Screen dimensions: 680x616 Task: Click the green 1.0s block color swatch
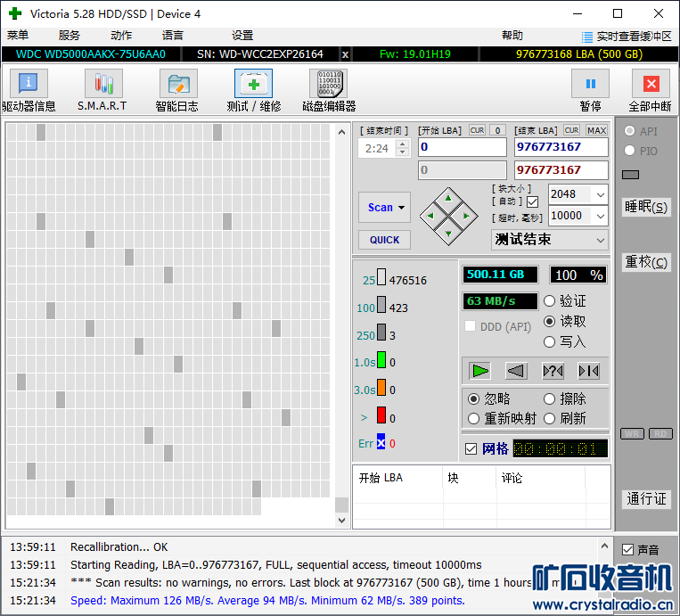coord(381,360)
